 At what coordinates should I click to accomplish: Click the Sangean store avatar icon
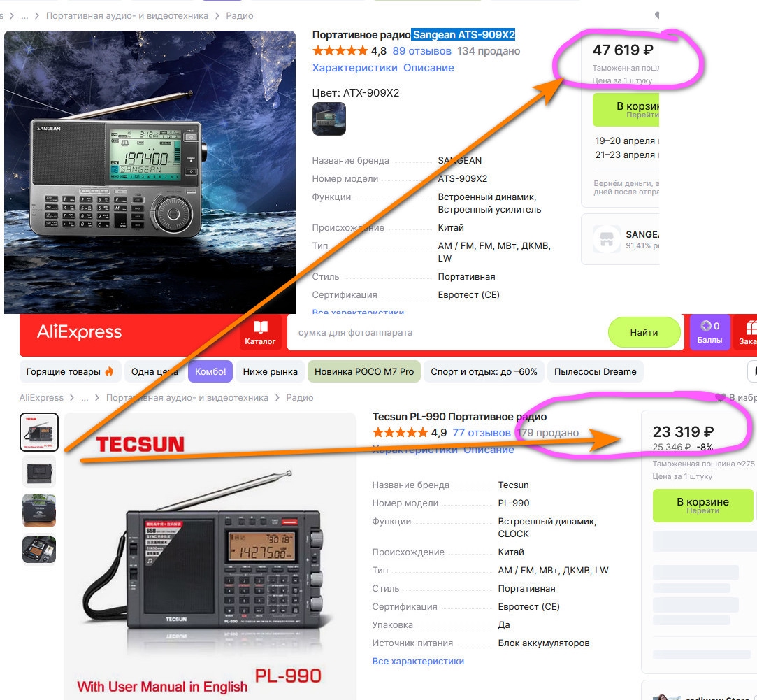point(607,239)
